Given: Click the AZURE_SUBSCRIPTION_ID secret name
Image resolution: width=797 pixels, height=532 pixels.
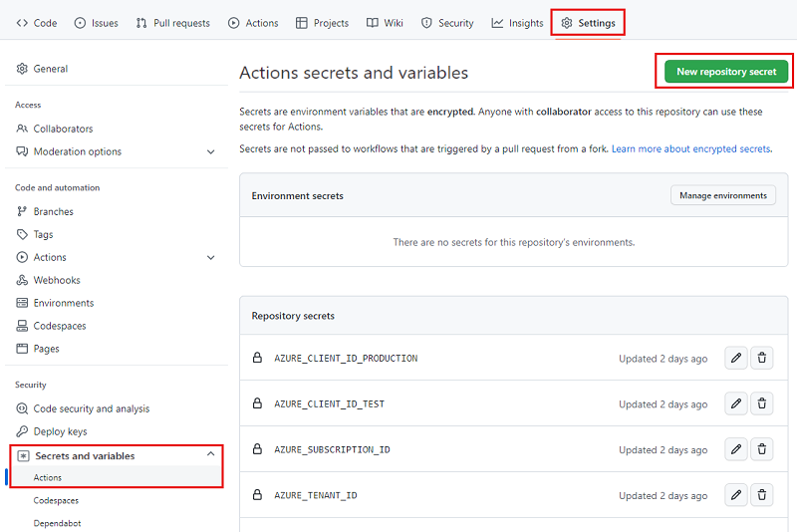Looking at the screenshot, I should pyautogui.click(x=332, y=449).
